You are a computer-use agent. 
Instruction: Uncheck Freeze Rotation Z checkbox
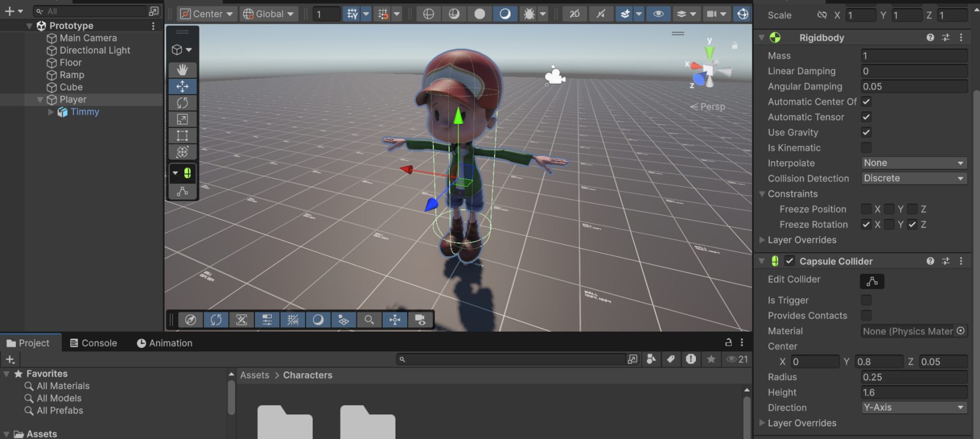point(912,225)
